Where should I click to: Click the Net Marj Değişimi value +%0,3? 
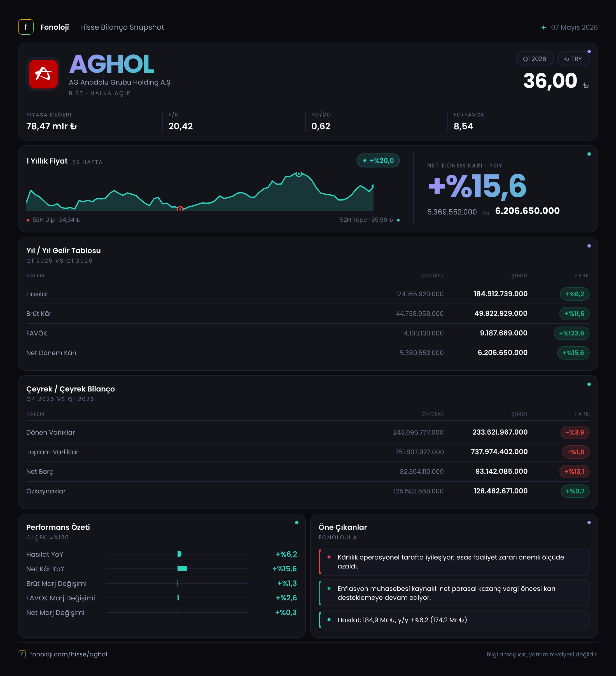click(x=286, y=612)
